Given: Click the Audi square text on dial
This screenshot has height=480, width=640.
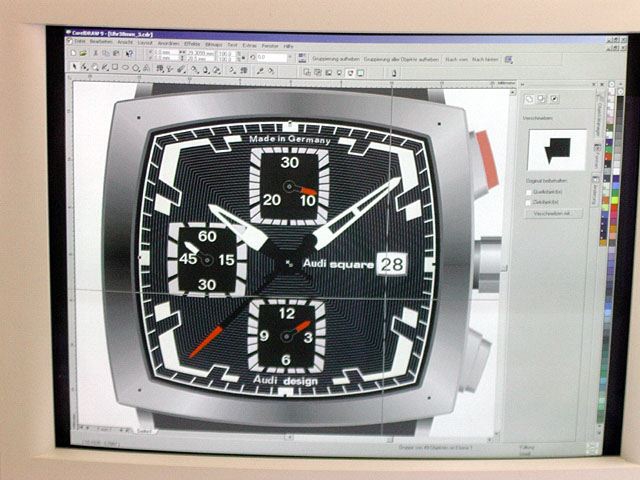Looking at the screenshot, I should (338, 264).
